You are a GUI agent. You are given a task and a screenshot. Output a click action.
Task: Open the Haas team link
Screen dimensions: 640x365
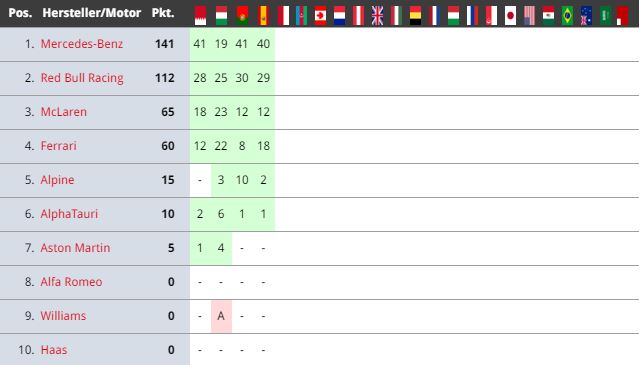[x=54, y=350]
